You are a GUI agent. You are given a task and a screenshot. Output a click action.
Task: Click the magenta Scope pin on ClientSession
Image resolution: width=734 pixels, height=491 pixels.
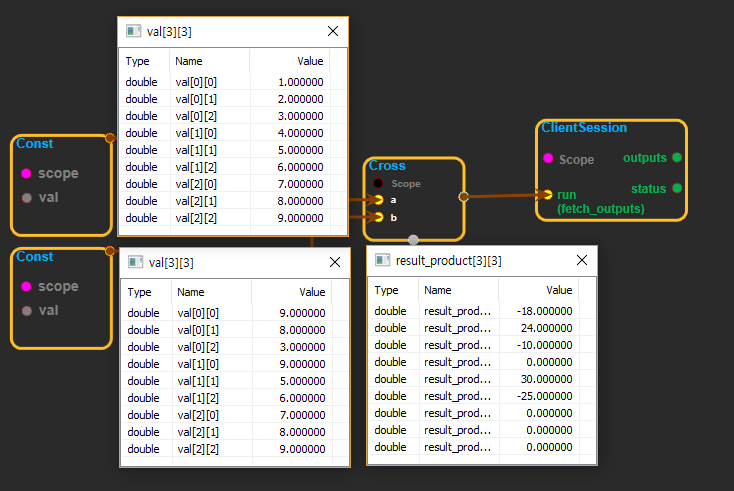point(548,159)
